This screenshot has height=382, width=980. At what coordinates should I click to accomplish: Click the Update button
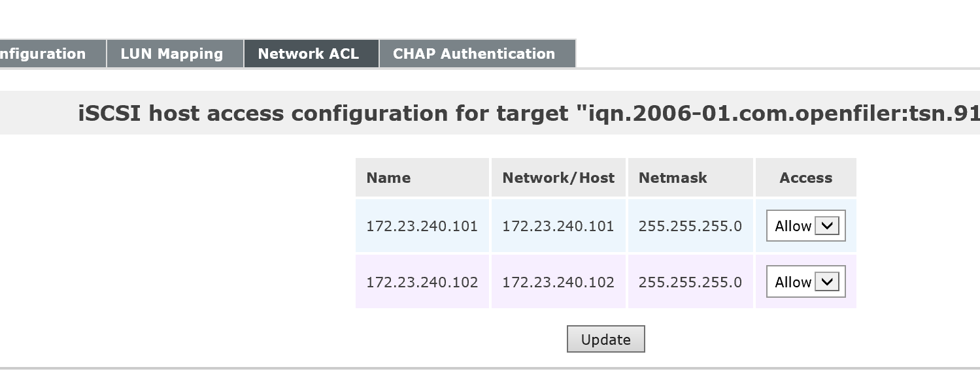coord(605,340)
